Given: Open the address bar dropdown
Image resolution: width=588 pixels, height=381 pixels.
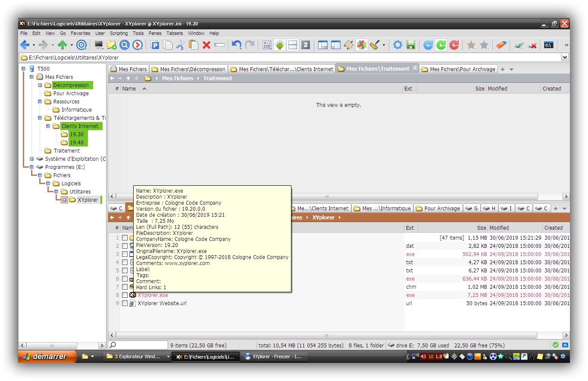Looking at the screenshot, I should pyautogui.click(x=565, y=57).
